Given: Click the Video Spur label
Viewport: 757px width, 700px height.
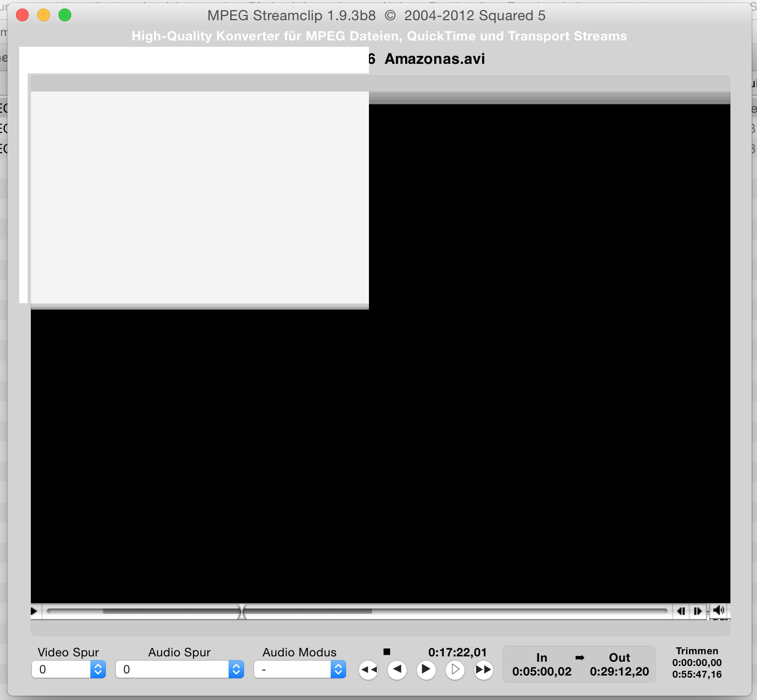Looking at the screenshot, I should coord(69,652).
